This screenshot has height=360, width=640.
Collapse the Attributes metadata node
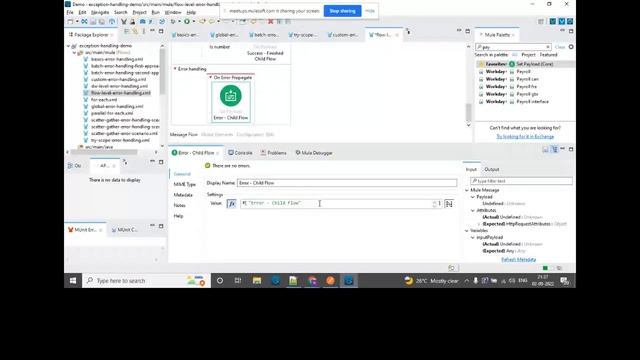click(473, 211)
